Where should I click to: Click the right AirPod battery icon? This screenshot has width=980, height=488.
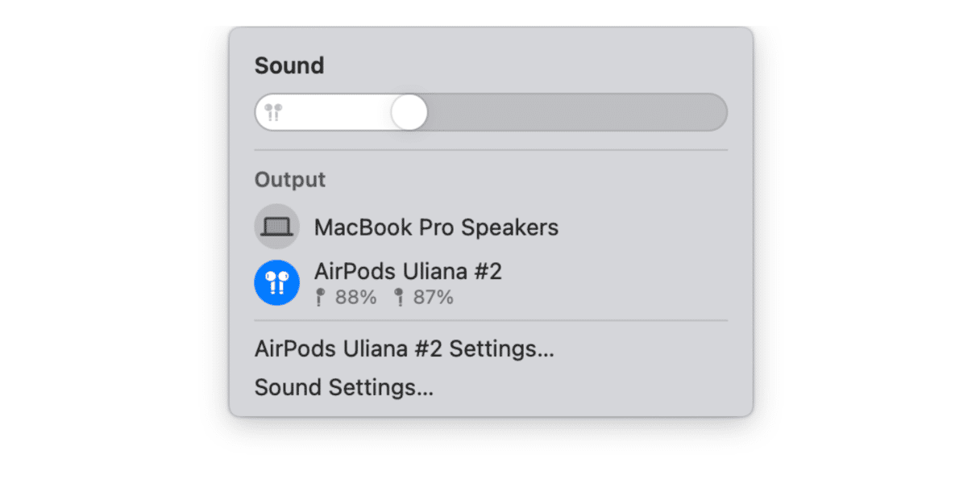398,298
